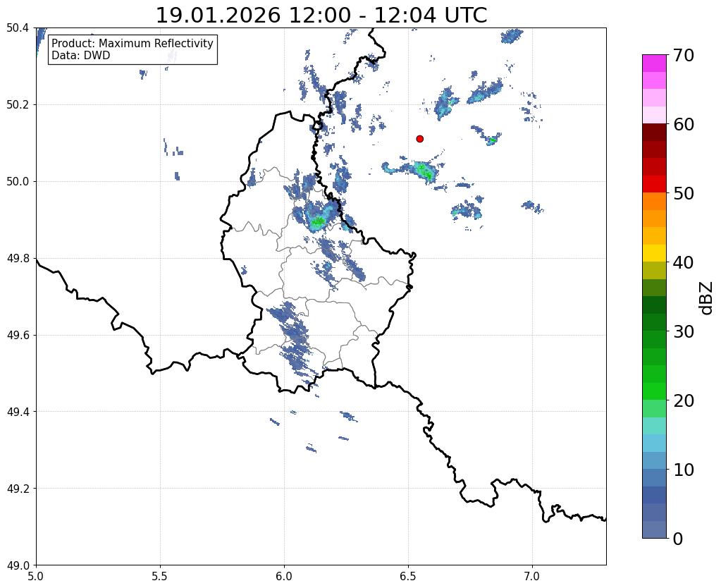721x588 pixels.
Task: Click the 20 tick on colorbar
Action: pyautogui.click(x=684, y=400)
